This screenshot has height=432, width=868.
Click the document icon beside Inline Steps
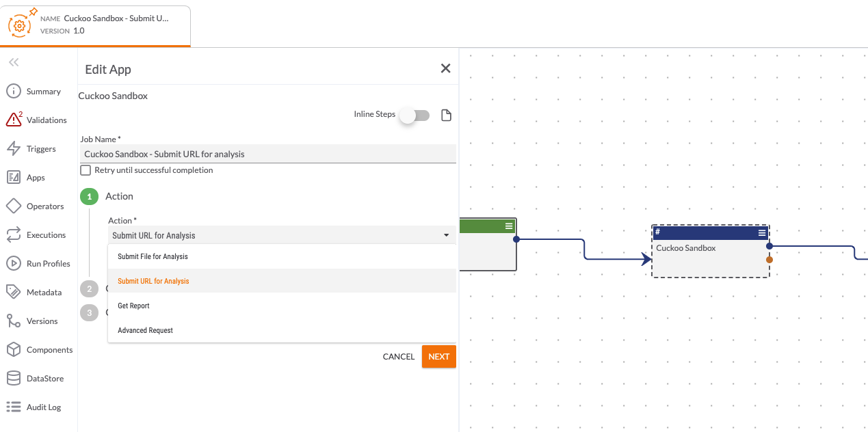pos(446,115)
